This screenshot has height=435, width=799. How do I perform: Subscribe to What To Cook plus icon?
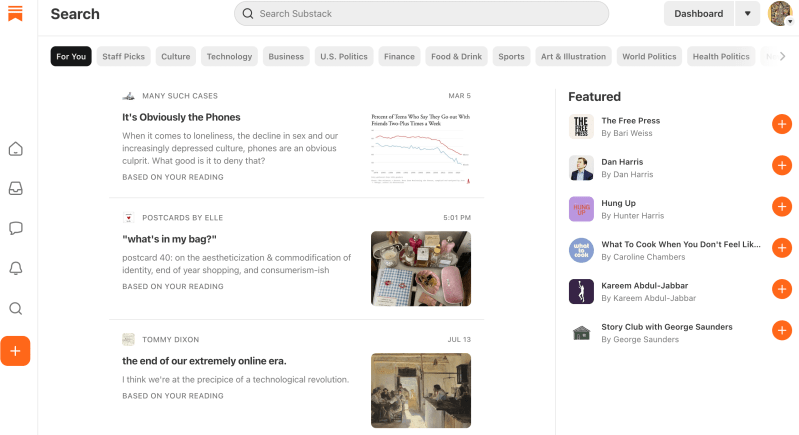[782, 248]
